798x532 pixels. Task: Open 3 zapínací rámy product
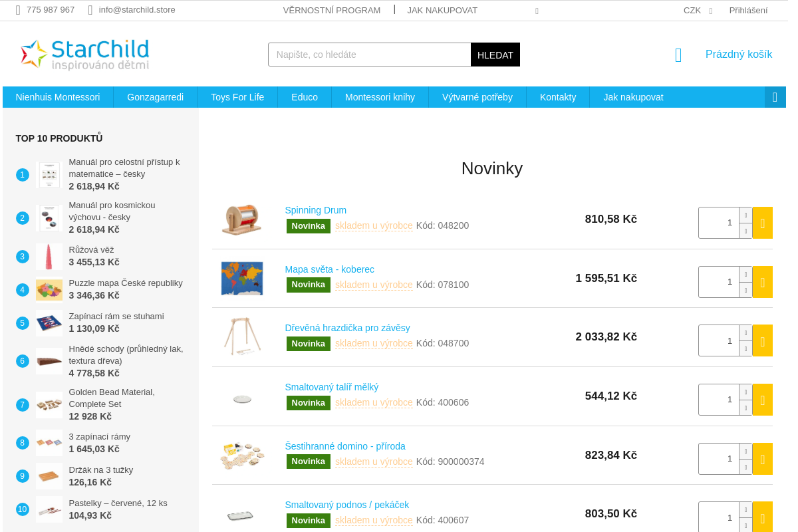[x=100, y=437]
